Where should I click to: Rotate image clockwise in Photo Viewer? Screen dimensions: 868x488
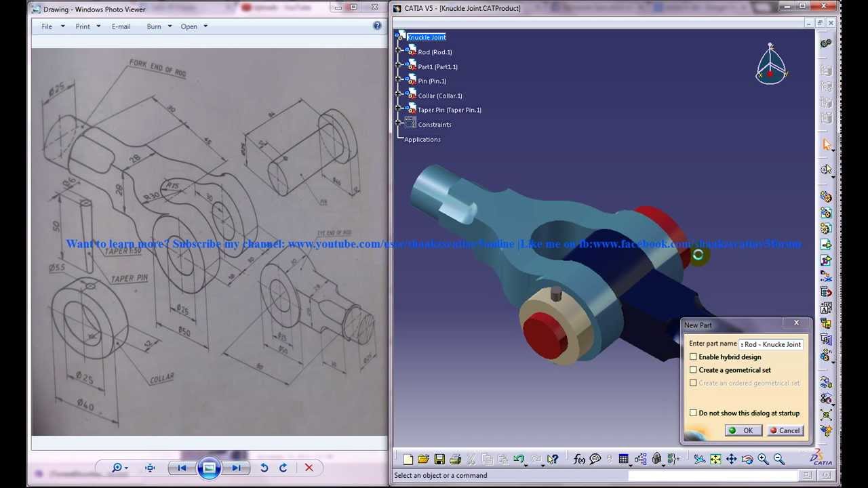283,468
